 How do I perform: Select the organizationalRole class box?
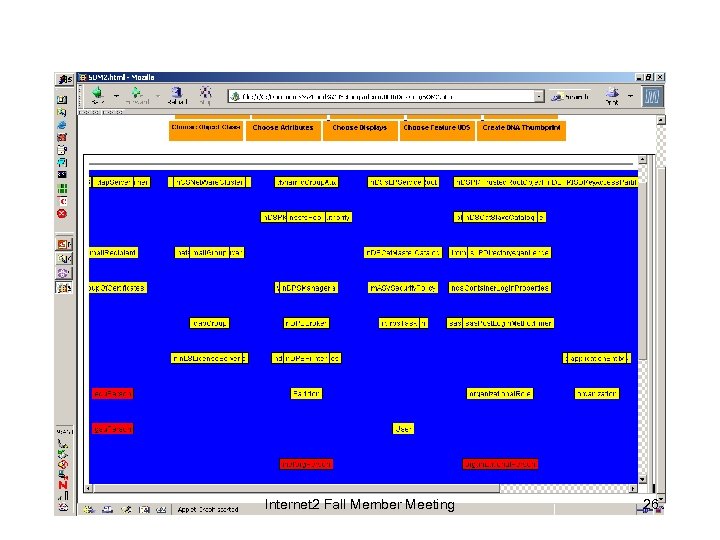point(500,394)
